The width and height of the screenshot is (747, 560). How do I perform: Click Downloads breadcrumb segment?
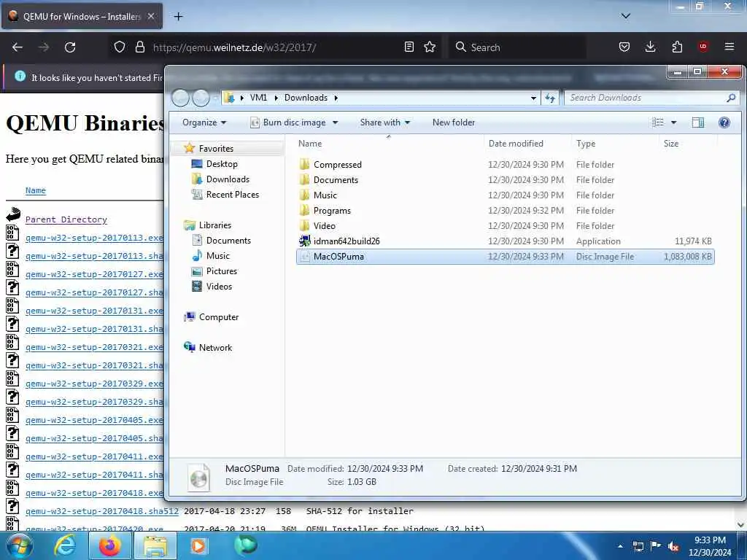[306, 98]
